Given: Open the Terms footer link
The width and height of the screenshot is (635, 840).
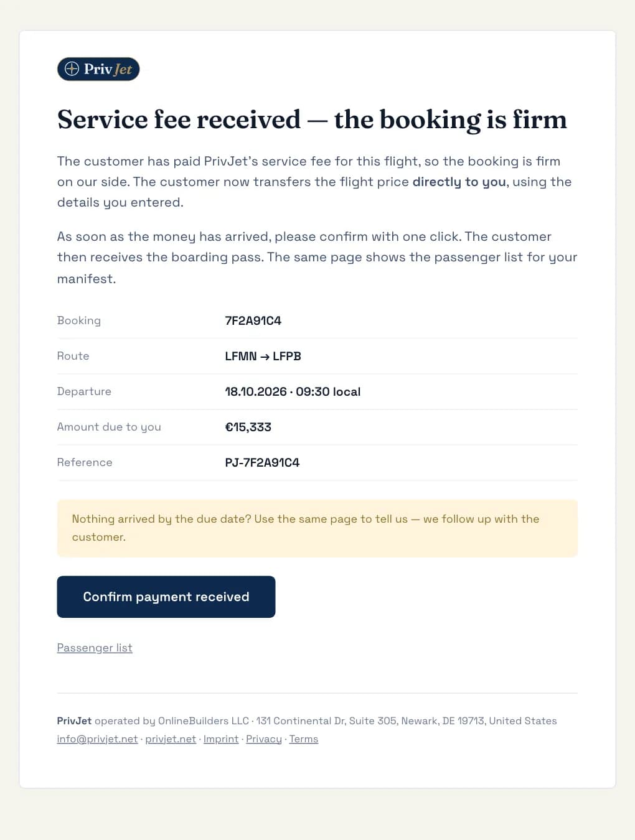Looking at the screenshot, I should click(x=304, y=739).
